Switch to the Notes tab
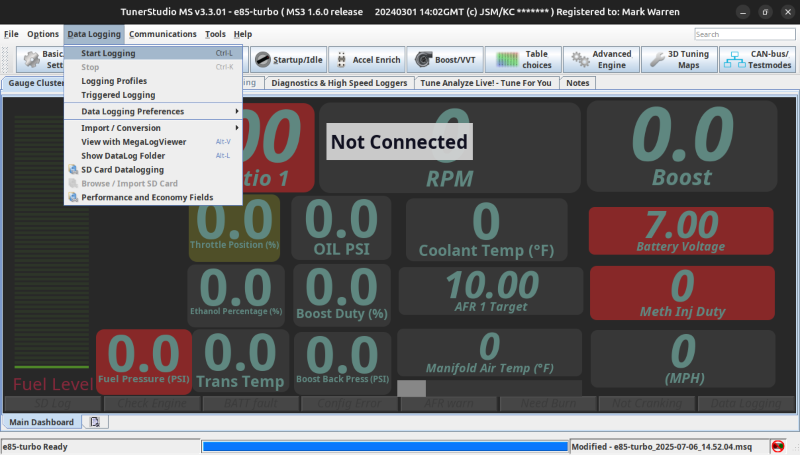The height and width of the screenshot is (455, 800). [x=578, y=83]
